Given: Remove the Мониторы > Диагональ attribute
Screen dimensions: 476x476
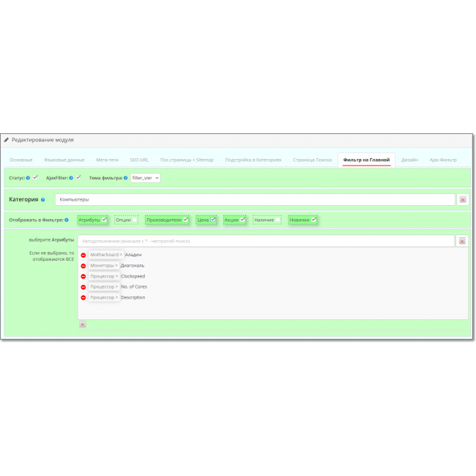Looking at the screenshot, I should point(83,266).
